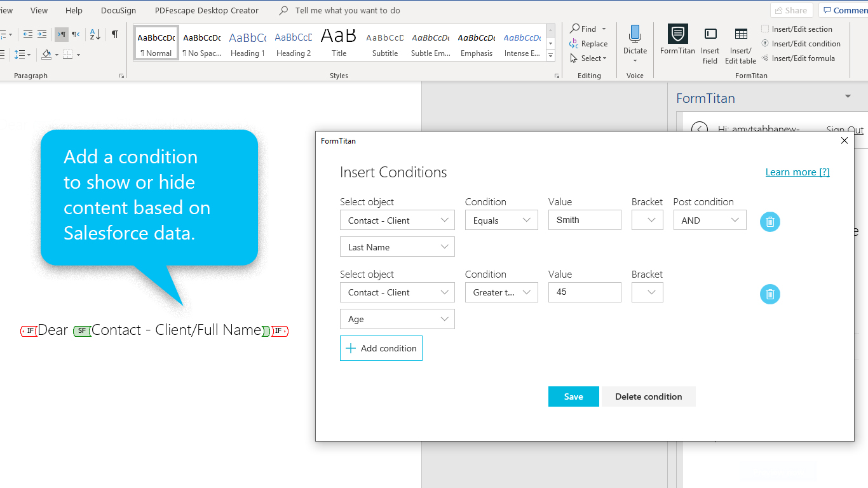This screenshot has width=868, height=488.
Task: Apply the No Spacing style
Action: (201, 43)
